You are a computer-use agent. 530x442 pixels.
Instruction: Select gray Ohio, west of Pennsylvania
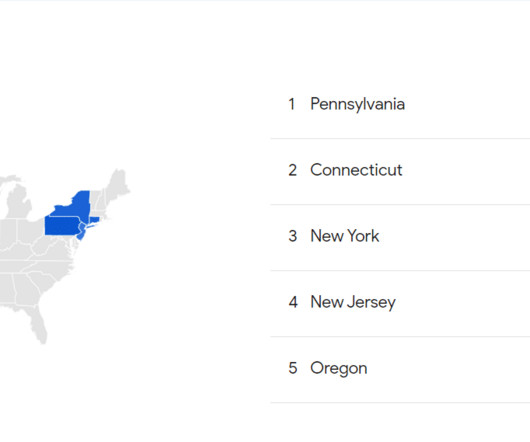pos(30,230)
